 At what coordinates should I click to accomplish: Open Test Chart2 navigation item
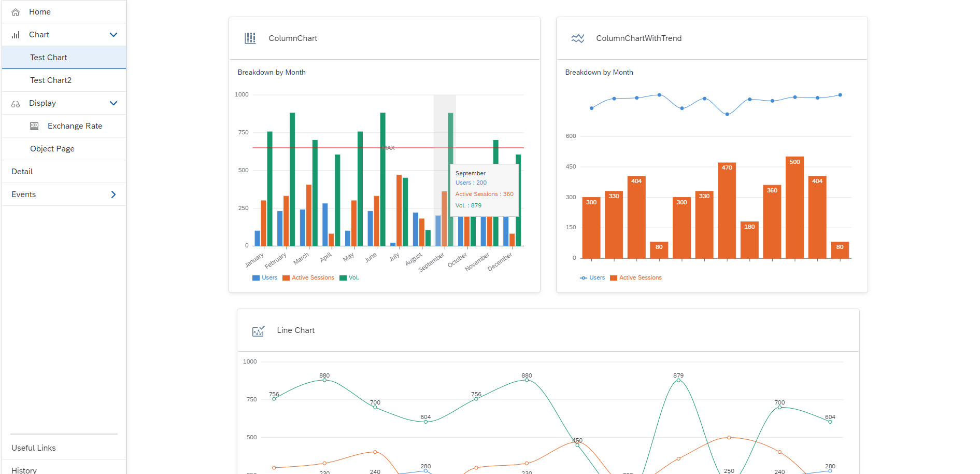[x=64, y=80]
